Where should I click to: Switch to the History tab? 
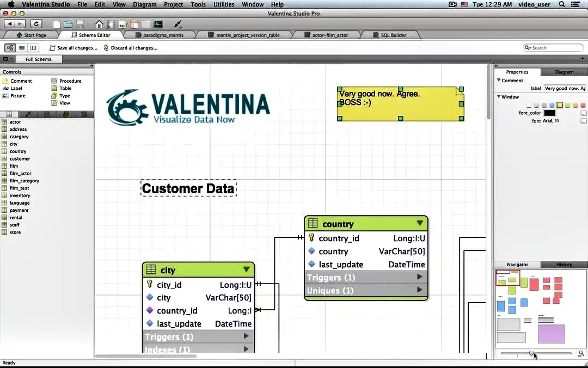coord(564,265)
